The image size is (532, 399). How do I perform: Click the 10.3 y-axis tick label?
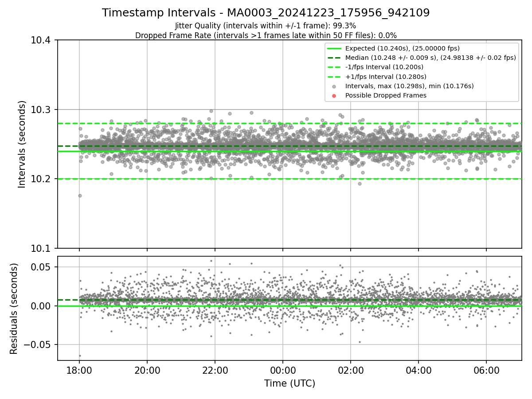click(x=42, y=110)
